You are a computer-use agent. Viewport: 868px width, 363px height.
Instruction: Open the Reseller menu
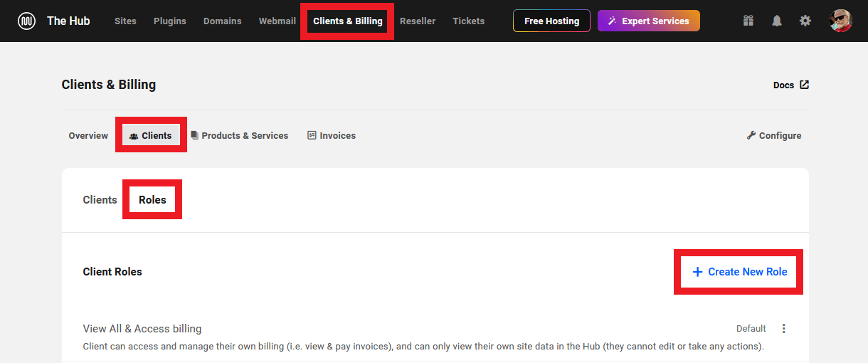[x=418, y=21]
